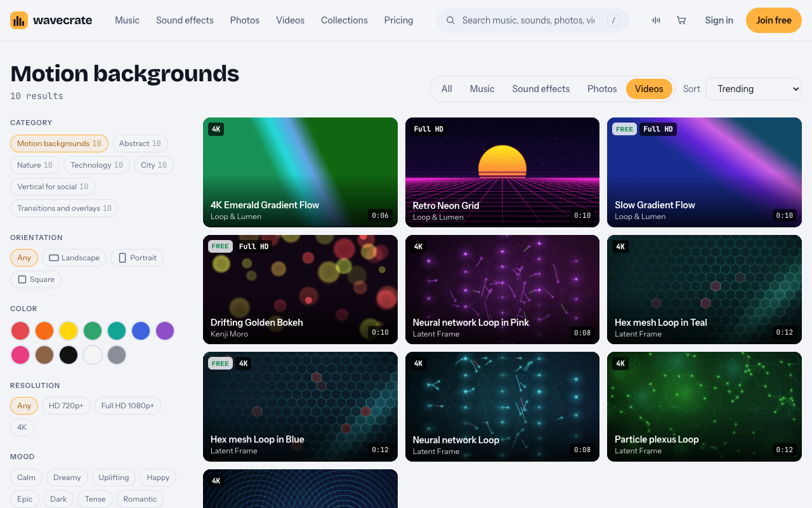Toggle the Happy mood filter
Viewport: 812px width, 508px height.
coord(158,478)
